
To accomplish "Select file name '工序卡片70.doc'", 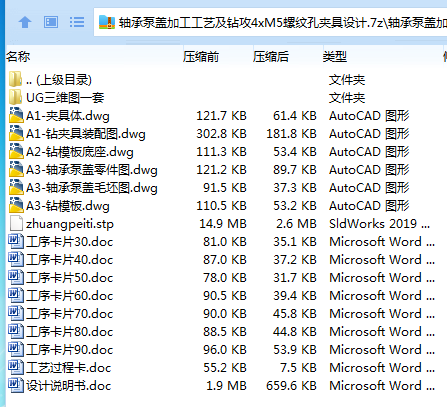I will point(69,314).
